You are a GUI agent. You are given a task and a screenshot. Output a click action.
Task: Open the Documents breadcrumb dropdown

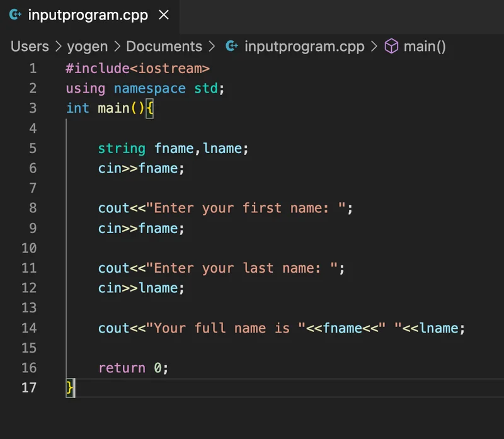164,46
